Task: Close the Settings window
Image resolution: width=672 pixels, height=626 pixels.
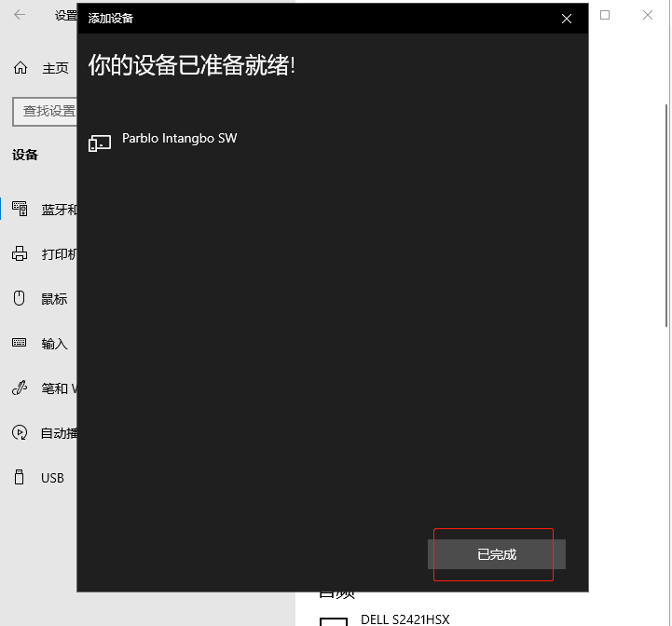Action: click(x=648, y=15)
